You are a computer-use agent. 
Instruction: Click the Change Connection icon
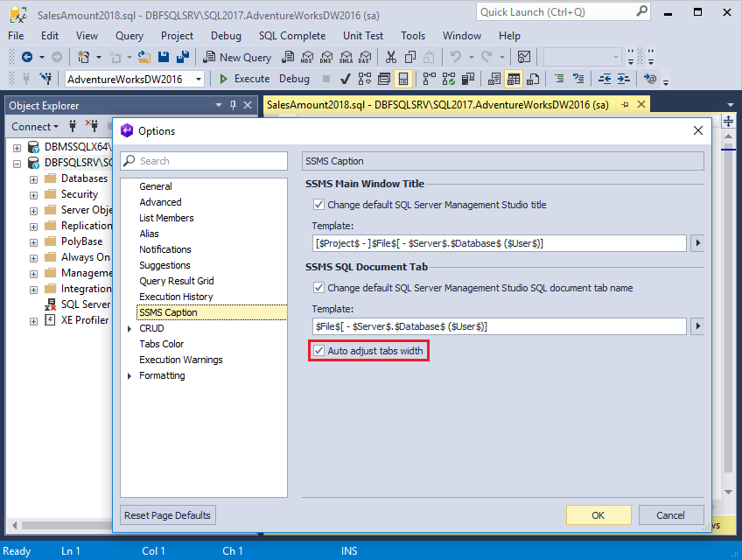pos(45,79)
